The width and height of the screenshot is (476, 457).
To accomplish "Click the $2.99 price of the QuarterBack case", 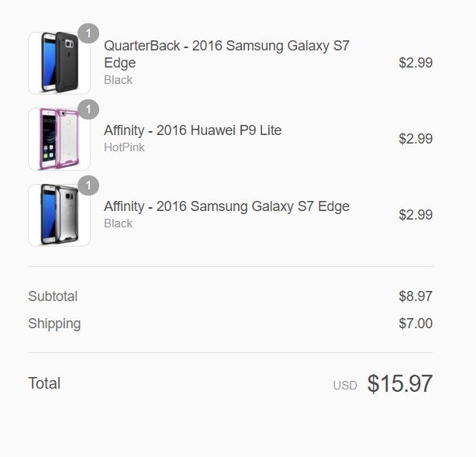I will [416, 63].
